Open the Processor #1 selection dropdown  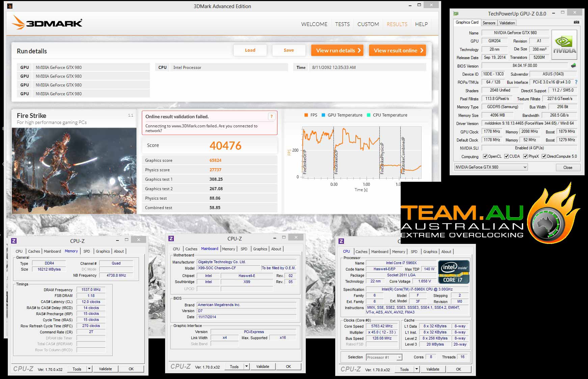[384, 357]
